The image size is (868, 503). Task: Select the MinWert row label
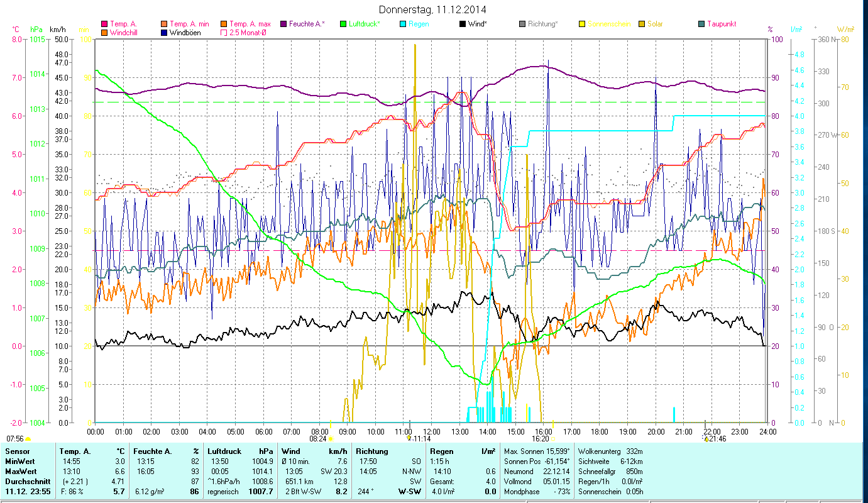(21, 462)
